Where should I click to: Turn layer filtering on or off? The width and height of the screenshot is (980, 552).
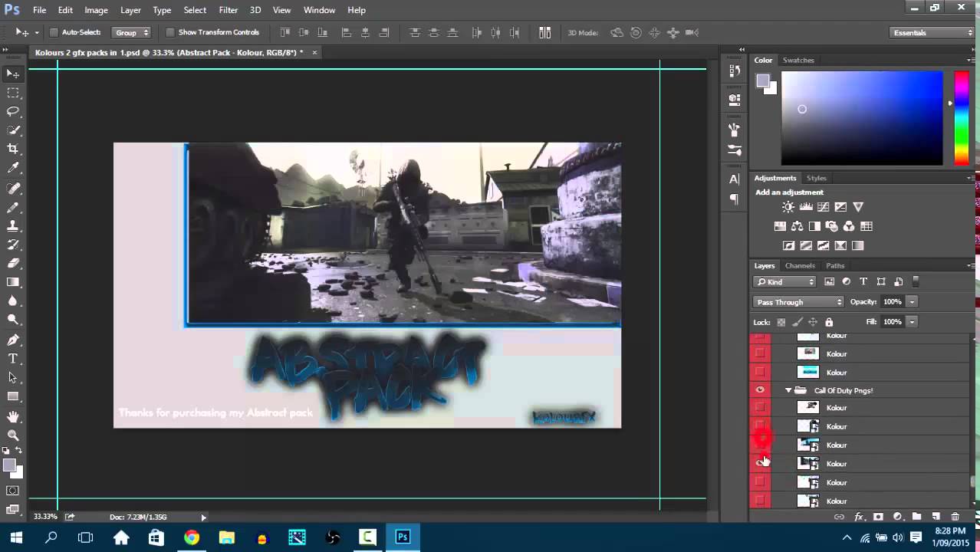pyautogui.click(x=916, y=281)
